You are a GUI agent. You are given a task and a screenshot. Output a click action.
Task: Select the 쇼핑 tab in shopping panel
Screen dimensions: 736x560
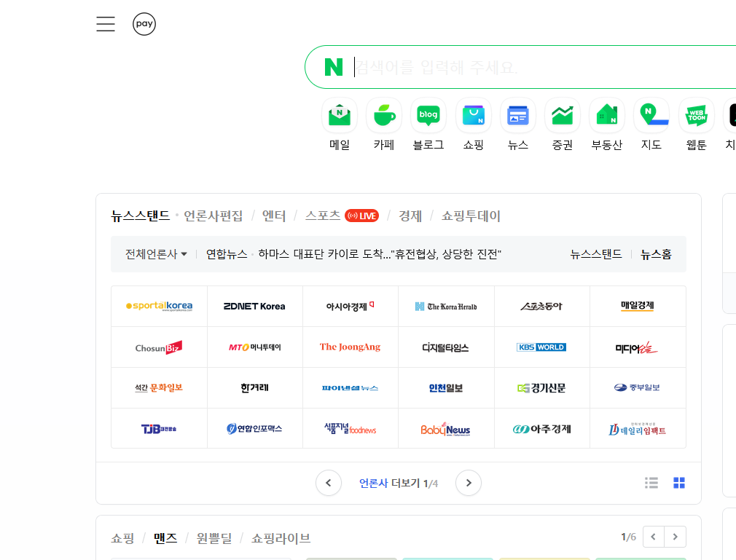122,538
